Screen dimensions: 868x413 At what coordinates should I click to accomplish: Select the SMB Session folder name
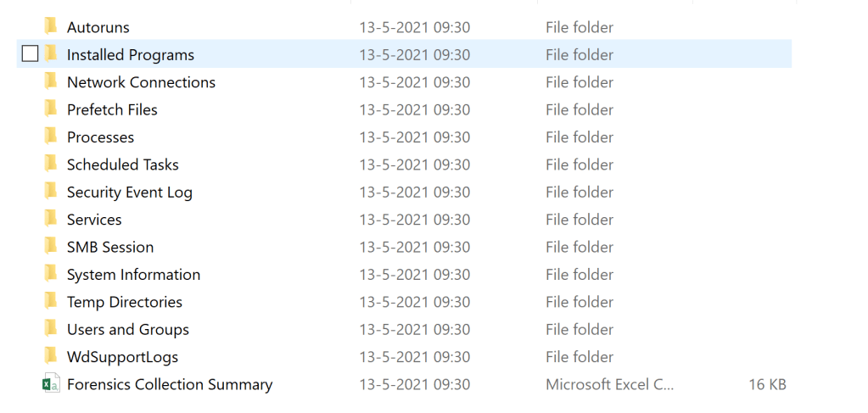[x=110, y=247]
